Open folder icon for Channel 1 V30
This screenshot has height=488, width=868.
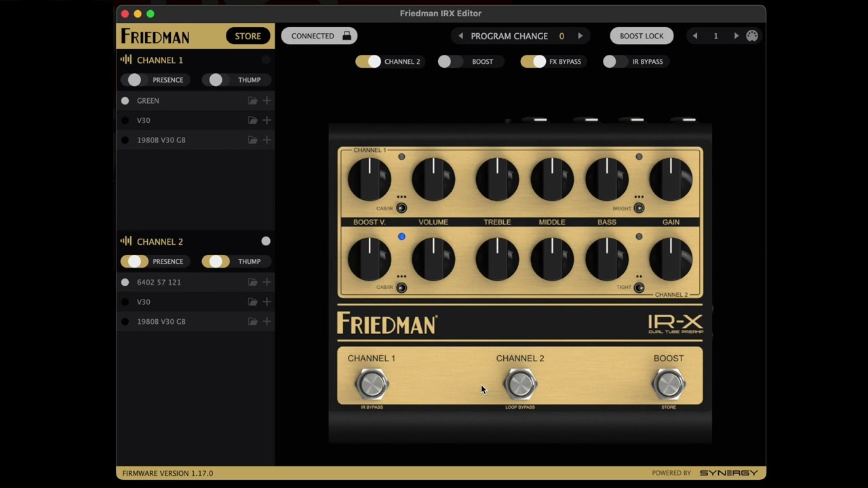coord(252,120)
